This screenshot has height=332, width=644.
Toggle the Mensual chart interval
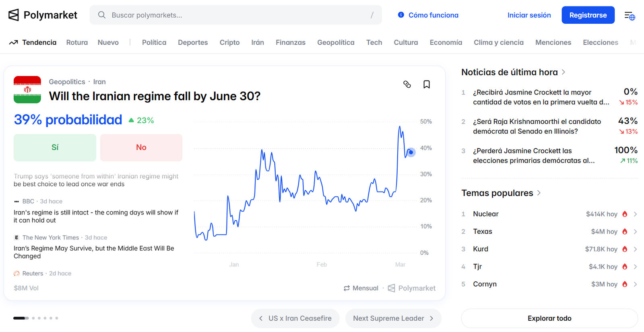[361, 288]
